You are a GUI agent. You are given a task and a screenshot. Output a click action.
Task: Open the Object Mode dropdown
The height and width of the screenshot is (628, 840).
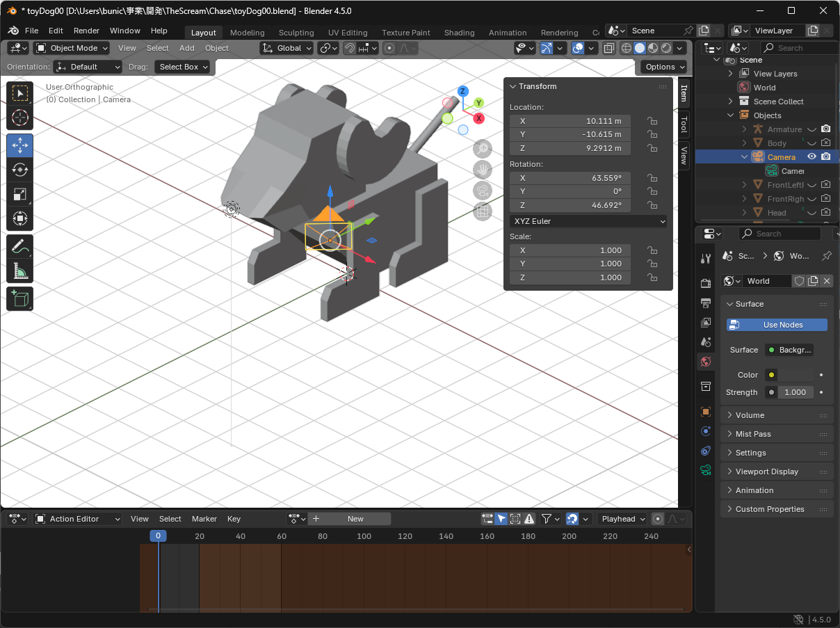[72, 48]
